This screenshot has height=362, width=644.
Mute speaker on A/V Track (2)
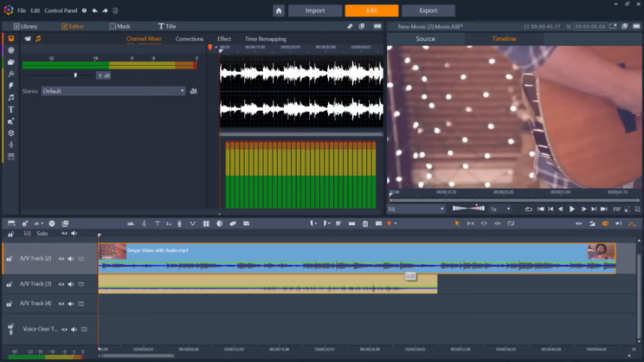click(70, 259)
